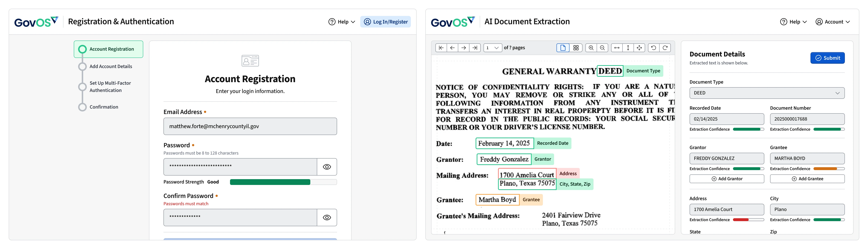
Task: Click the Password Strength bar
Action: tap(283, 182)
